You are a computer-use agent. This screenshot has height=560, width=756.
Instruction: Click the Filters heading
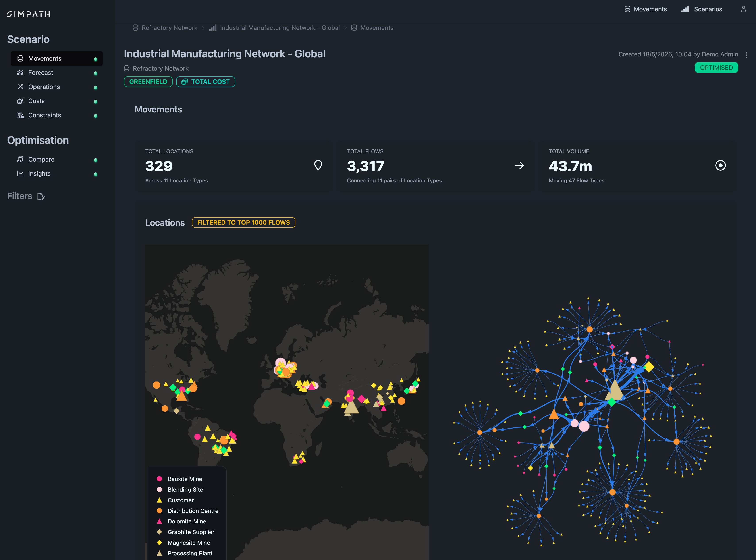tap(20, 196)
